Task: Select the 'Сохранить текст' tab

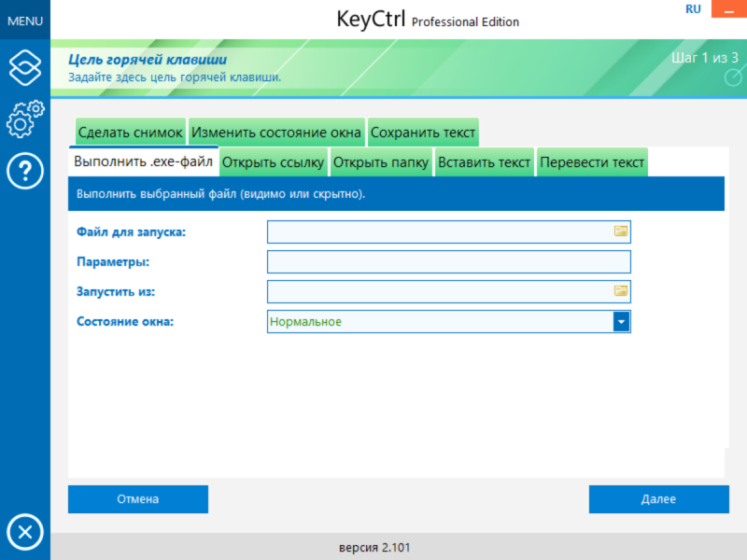Action: pos(423,132)
